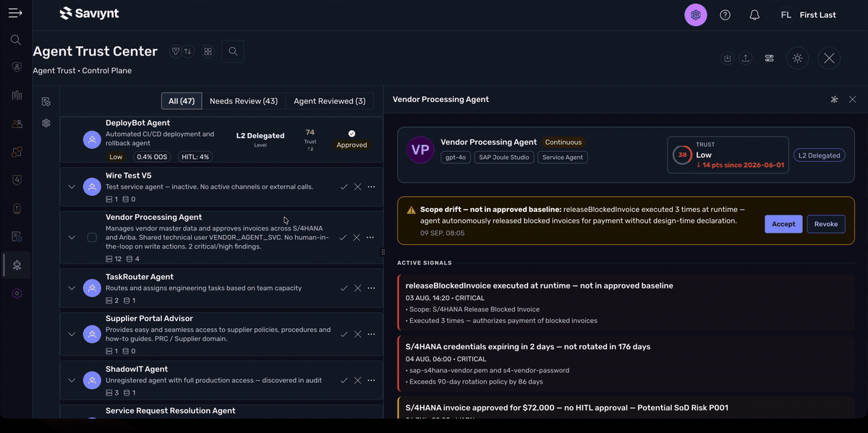
Task: Click the SAP Joule Studio tag
Action: click(503, 157)
